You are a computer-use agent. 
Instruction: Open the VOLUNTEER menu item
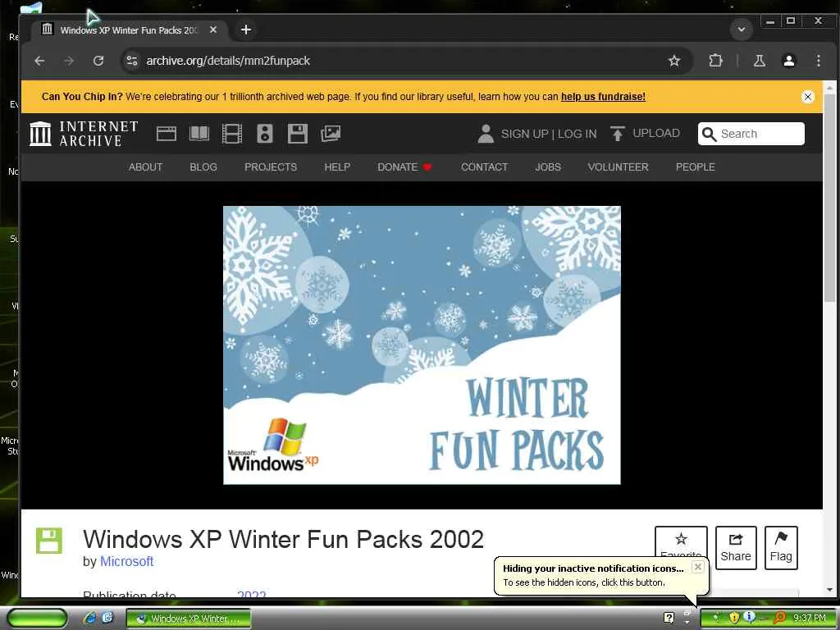[x=618, y=167]
